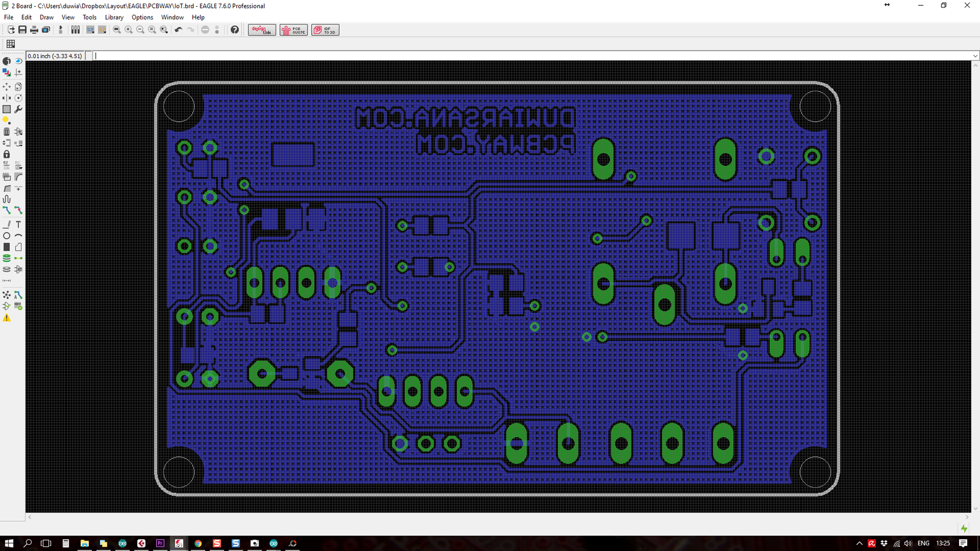Viewport: 980px width, 551px height.
Task: Click the Zoom in magnifier
Action: point(129,30)
